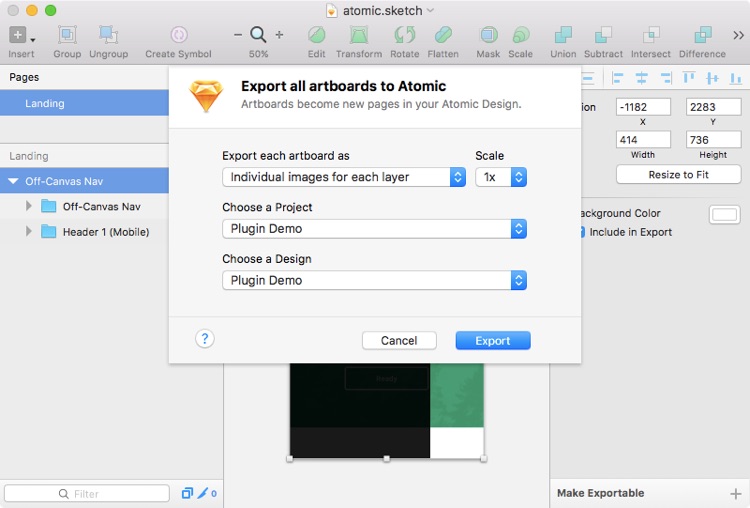
Task: Select the Landing page in Pages list
Action: (x=45, y=103)
